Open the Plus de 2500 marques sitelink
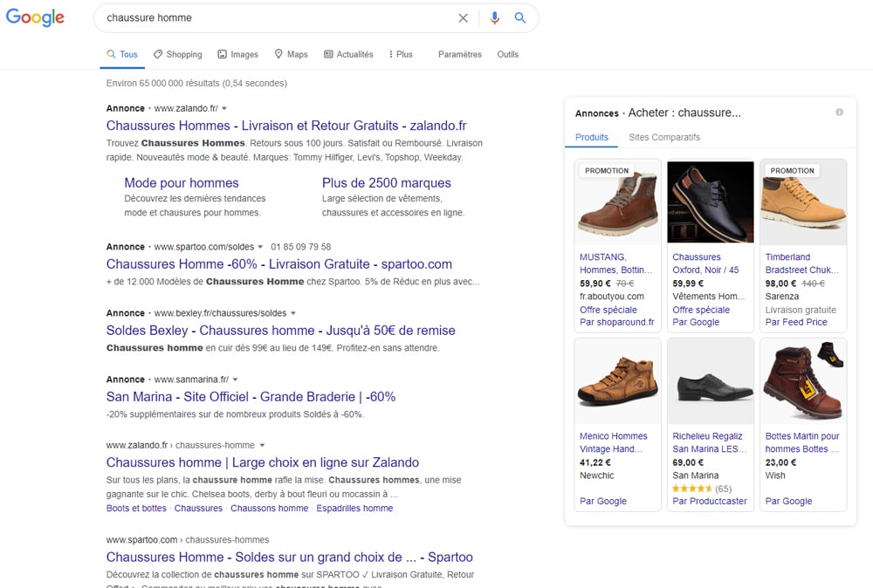The image size is (873, 588). [387, 183]
